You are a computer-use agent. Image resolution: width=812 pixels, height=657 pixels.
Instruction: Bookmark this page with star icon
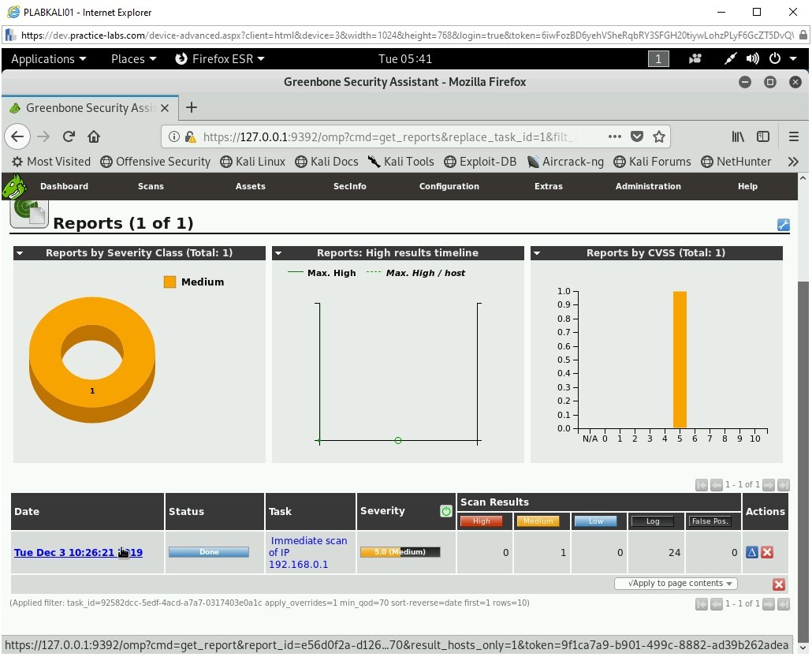(659, 136)
